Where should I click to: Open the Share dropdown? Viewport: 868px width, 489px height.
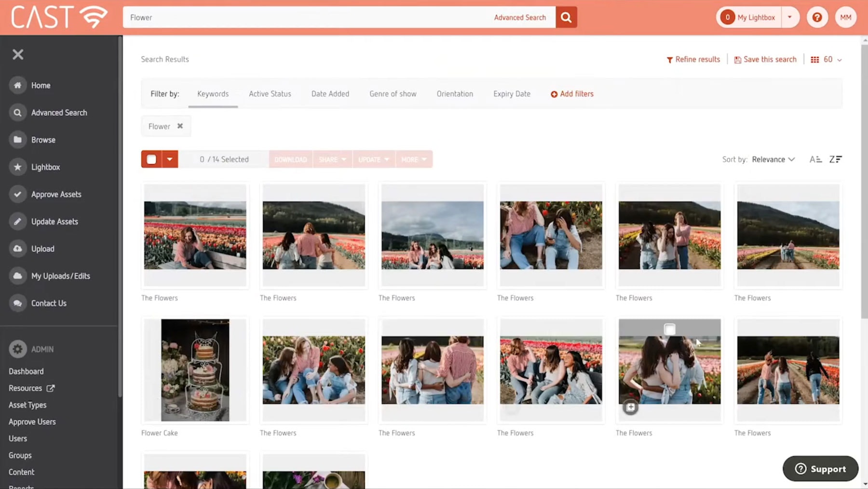332,159
